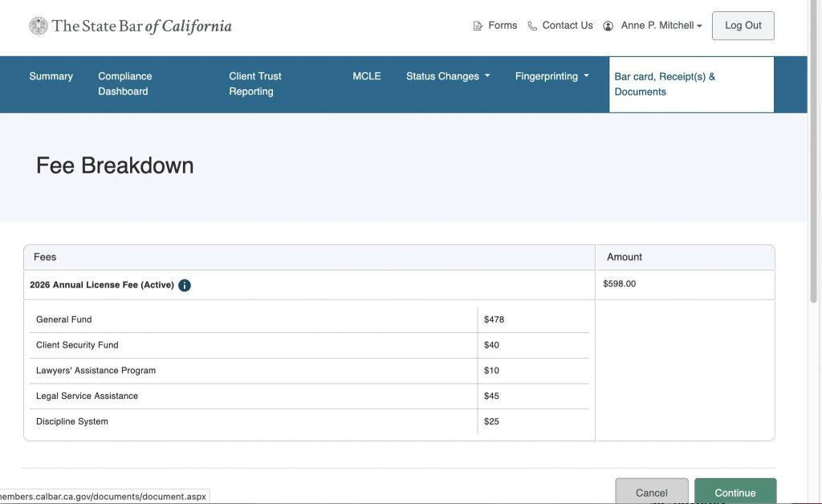The image size is (822, 504).
Task: Open the Forms link
Action: [x=503, y=26]
